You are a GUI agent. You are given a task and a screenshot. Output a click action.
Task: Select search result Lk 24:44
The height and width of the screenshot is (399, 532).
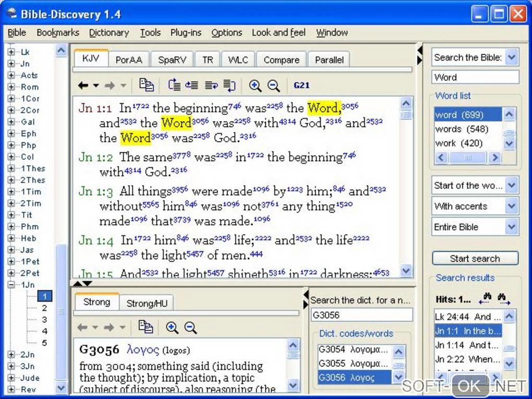pyautogui.click(x=467, y=317)
